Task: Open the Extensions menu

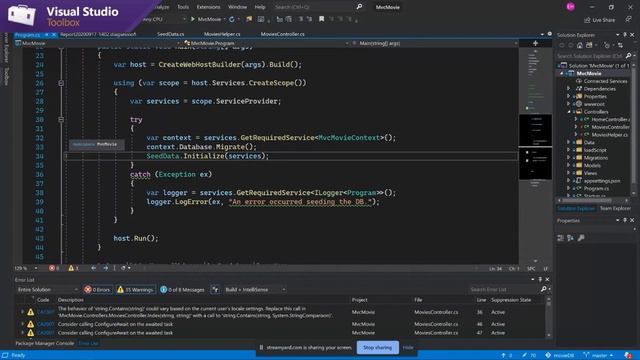Action: coord(208,7)
